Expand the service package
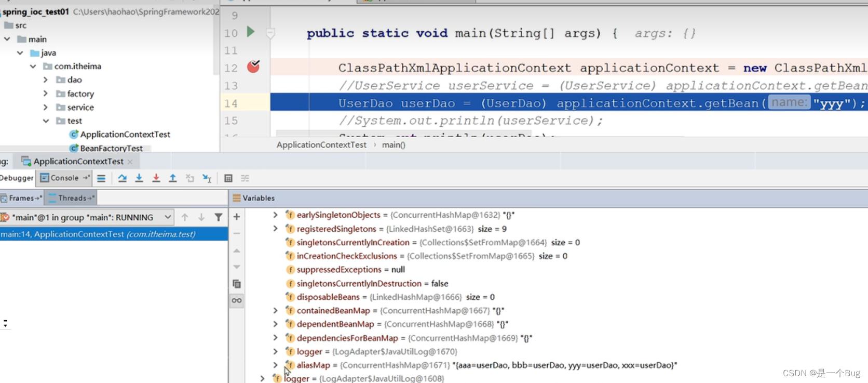 pyautogui.click(x=46, y=107)
